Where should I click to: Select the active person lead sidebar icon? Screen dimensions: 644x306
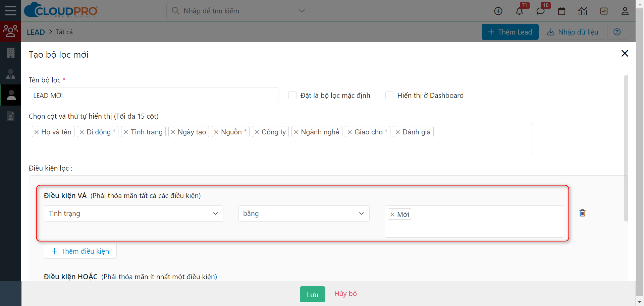pyautogui.click(x=11, y=95)
